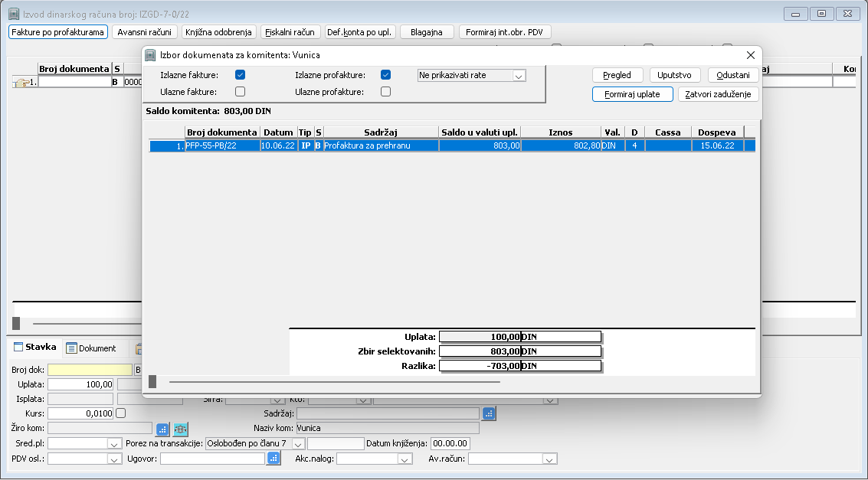Select row PFP-55-PB/22 in document list
This screenshot has width=868, height=480.
point(452,146)
